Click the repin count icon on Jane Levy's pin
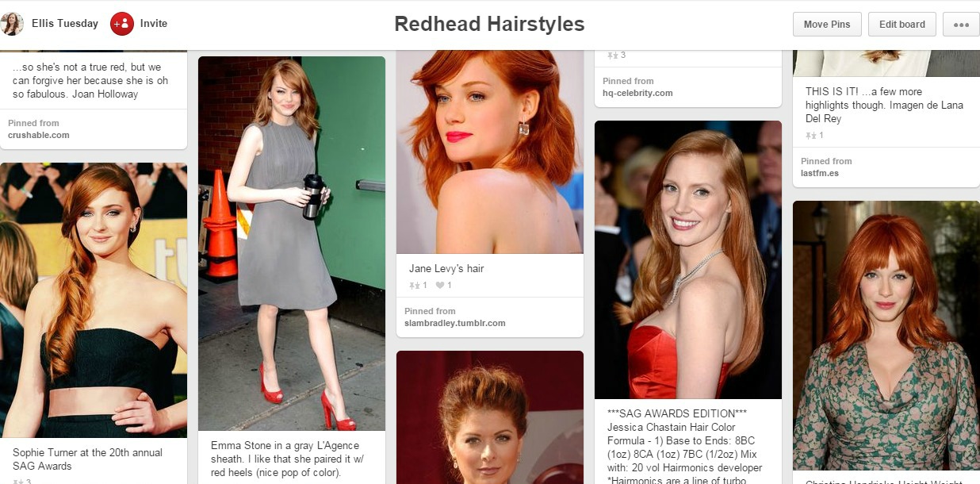The height and width of the screenshot is (484, 980). click(414, 286)
